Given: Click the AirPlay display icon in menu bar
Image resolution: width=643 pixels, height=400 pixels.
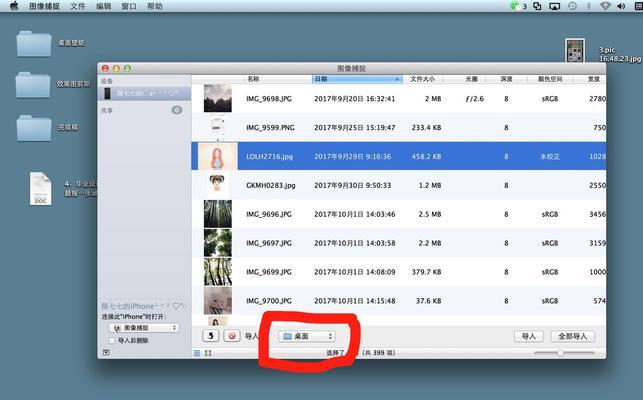Looking at the screenshot, I should [x=554, y=6].
